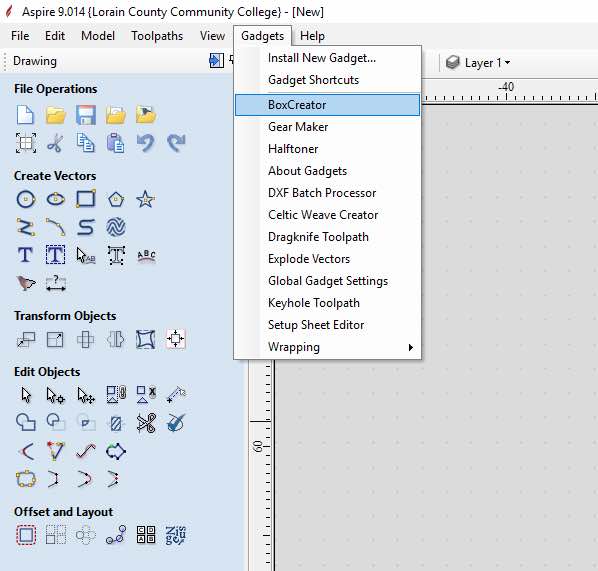This screenshot has width=598, height=571.
Task: Open the Mirror objects tool
Action: pyautogui.click(x=116, y=339)
